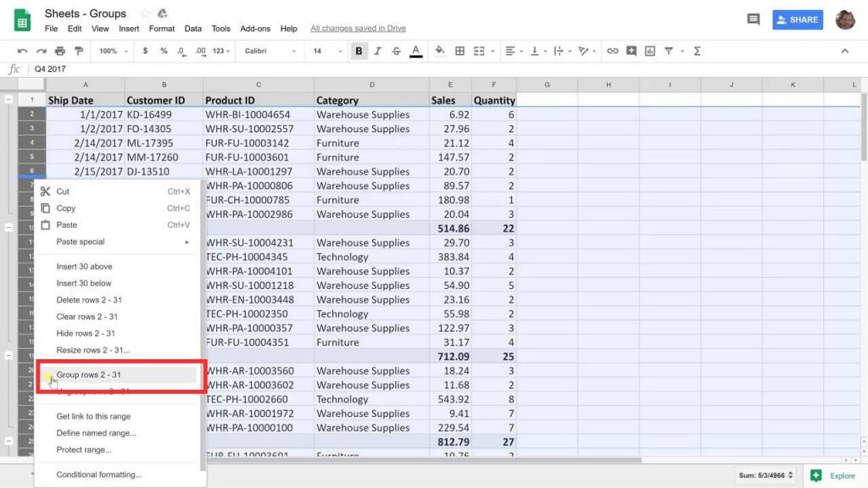Click the blue SHARE button
The width and height of the screenshot is (868, 488).
click(797, 19)
